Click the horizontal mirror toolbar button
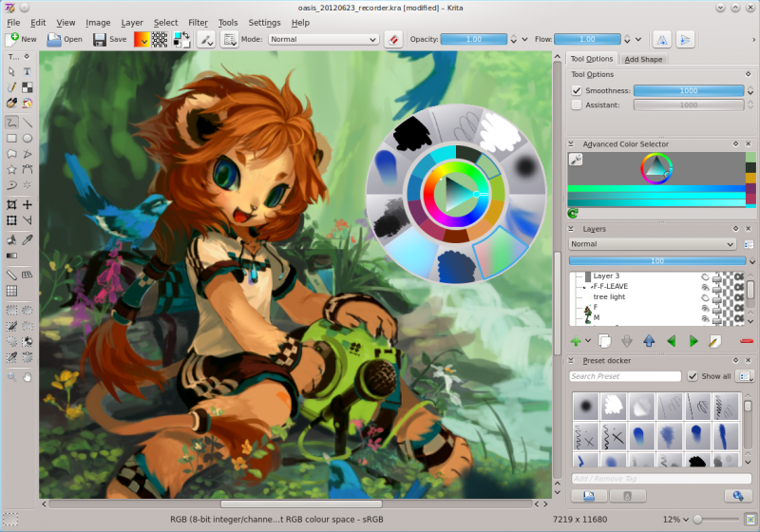The width and height of the screenshot is (760, 532). point(662,39)
